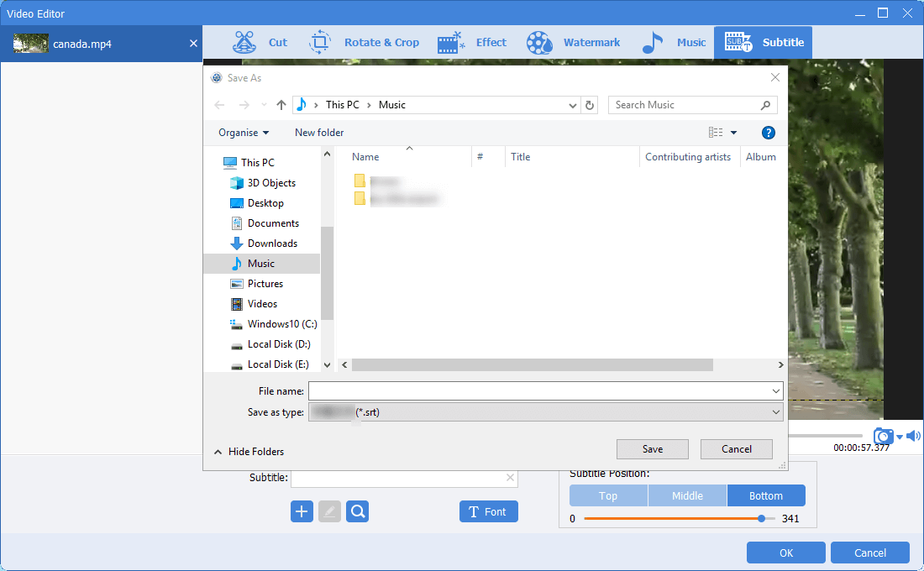The height and width of the screenshot is (571, 924).
Task: Open the Organise dropdown menu
Action: tap(244, 133)
